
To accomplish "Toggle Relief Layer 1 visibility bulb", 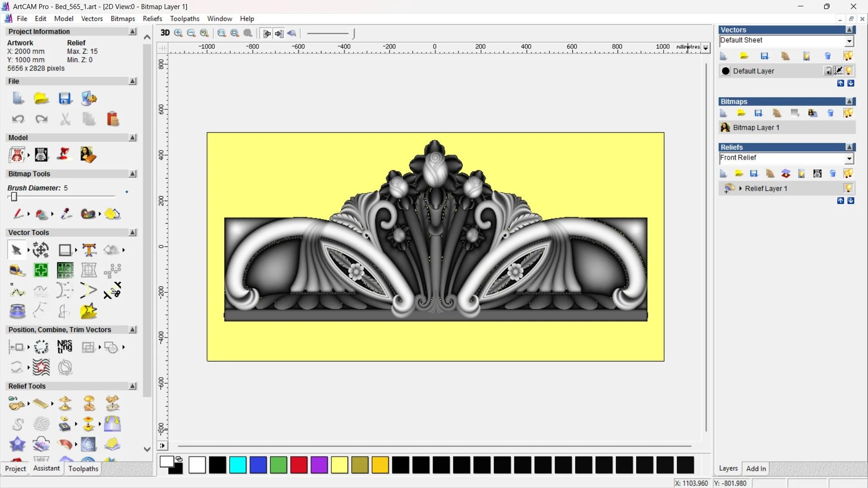I will (x=849, y=188).
